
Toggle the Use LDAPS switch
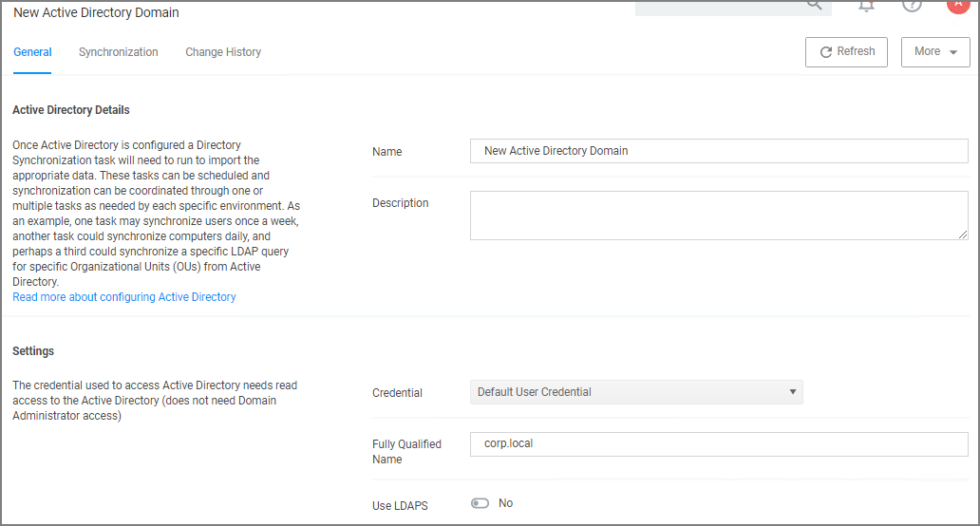[480, 503]
